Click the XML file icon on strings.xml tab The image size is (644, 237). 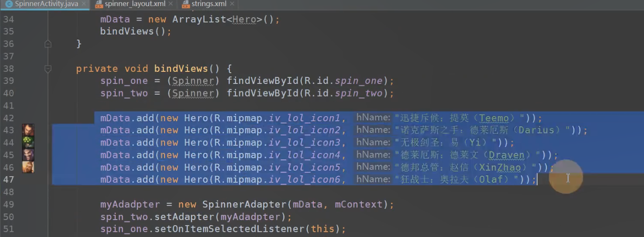point(185,4)
